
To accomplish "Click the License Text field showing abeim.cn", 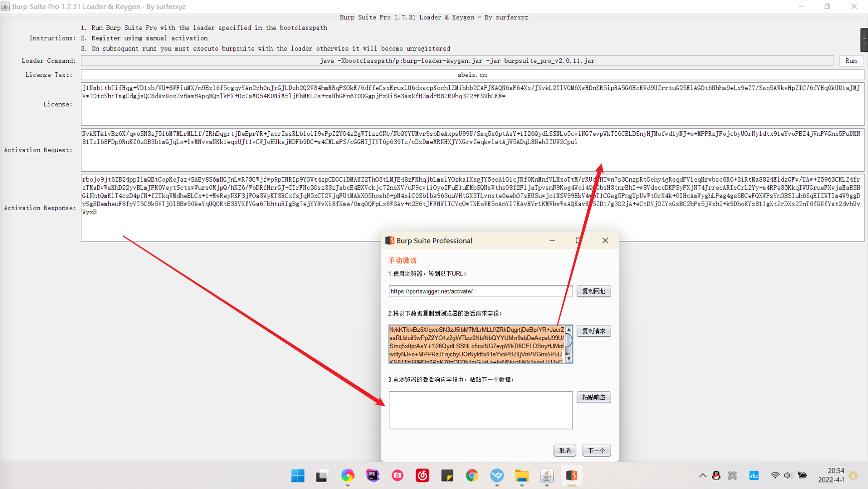I will click(472, 75).
